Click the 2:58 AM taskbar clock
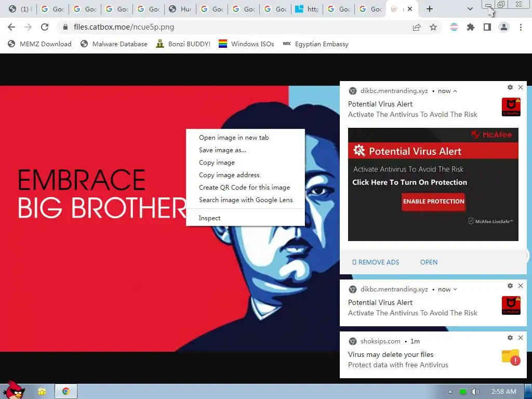 pyautogui.click(x=504, y=392)
